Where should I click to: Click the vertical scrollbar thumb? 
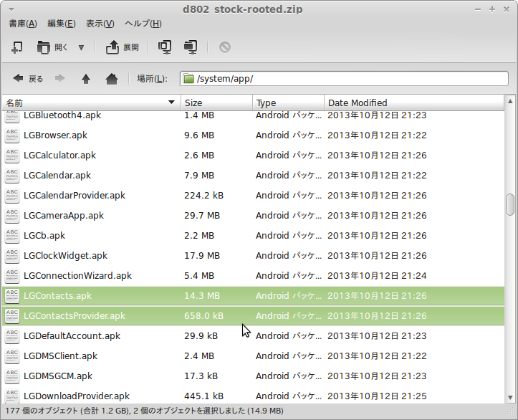pyautogui.click(x=510, y=205)
